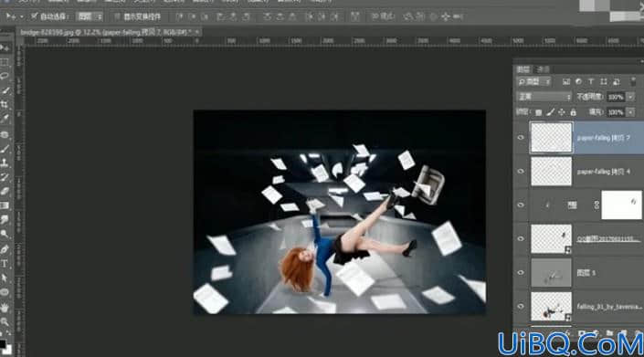Select the Crop tool

point(5,104)
